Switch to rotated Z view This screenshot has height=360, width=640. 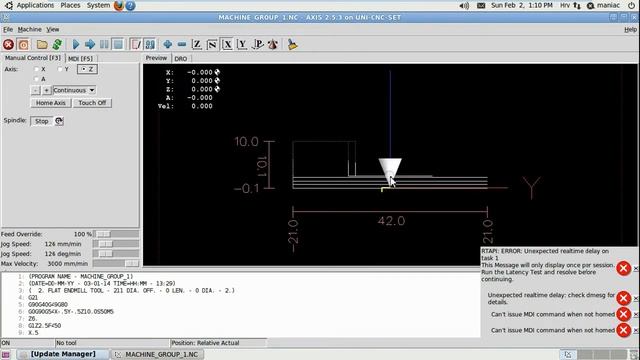[x=212, y=44]
